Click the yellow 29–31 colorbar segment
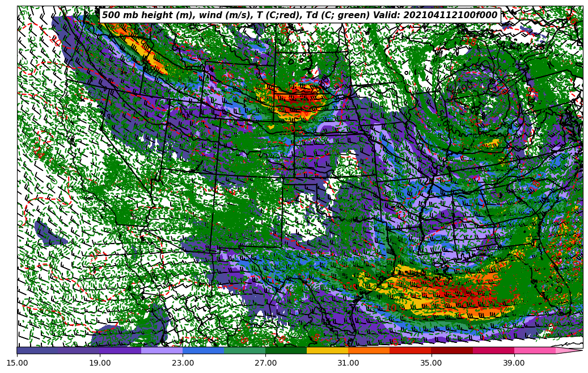This screenshot has height=373, width=588. point(327,350)
